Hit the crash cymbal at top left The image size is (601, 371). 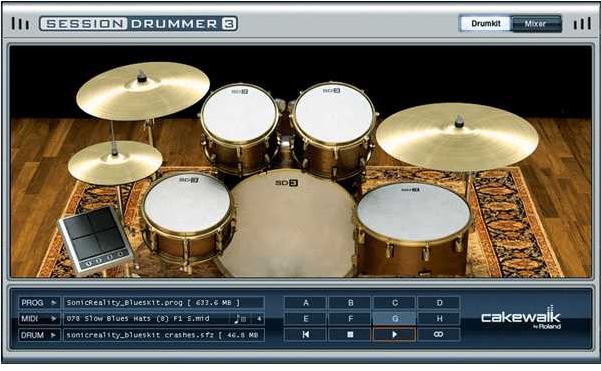143,91
